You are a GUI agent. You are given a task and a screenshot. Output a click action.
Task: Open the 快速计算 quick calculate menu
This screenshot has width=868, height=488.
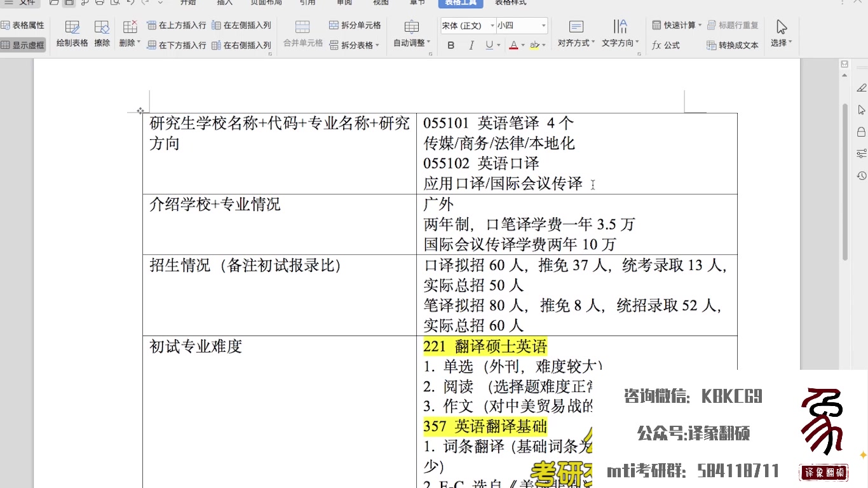click(677, 25)
